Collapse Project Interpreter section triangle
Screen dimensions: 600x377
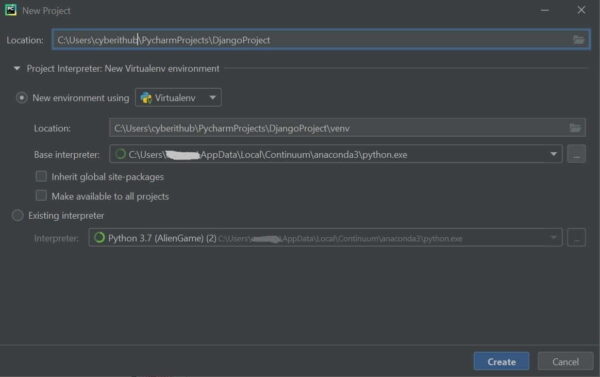click(x=16, y=69)
